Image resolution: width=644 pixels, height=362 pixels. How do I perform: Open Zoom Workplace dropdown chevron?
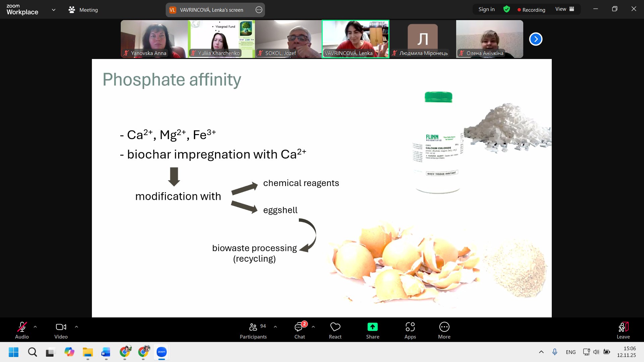point(54,10)
